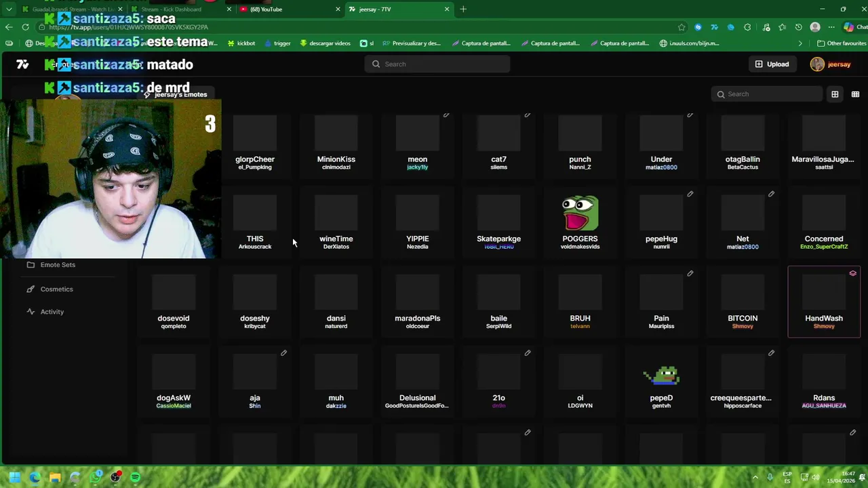Focus the top center Search field

tap(437, 64)
